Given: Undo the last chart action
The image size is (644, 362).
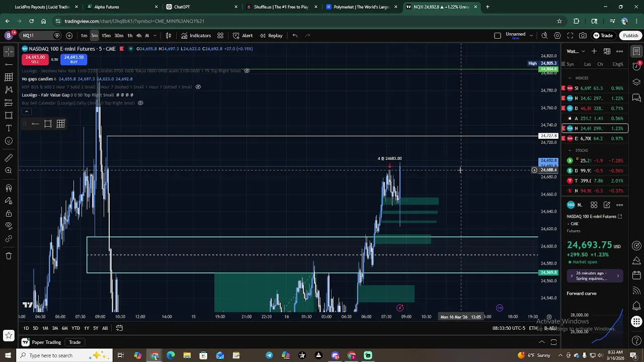Looking at the screenshot, I should point(295,36).
